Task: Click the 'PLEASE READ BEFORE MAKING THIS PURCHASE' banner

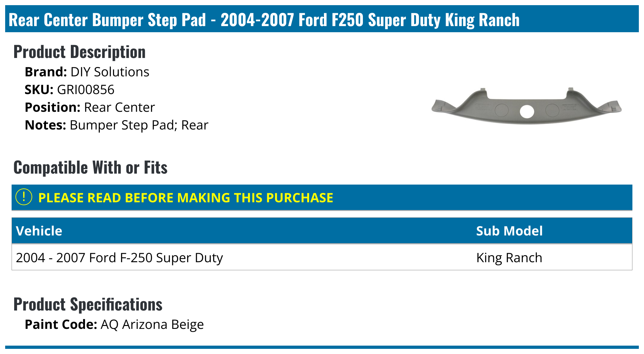Action: [x=185, y=198]
